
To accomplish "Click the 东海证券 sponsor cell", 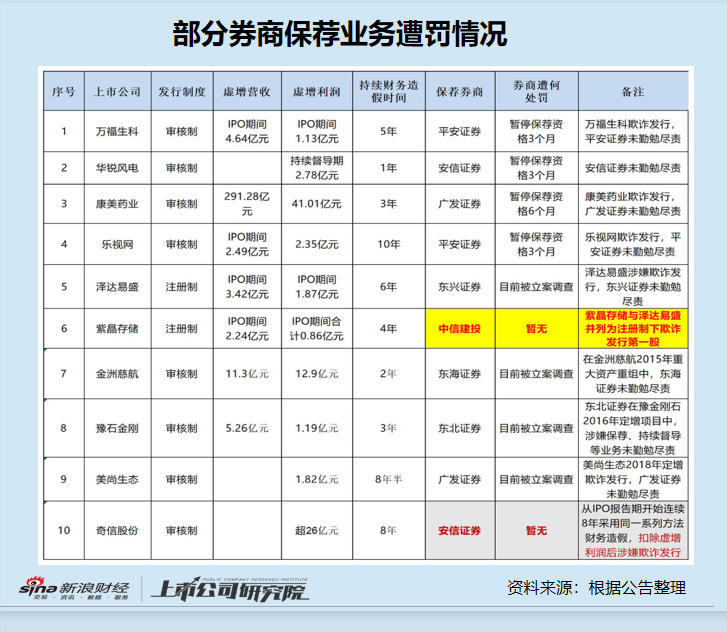I will (460, 373).
